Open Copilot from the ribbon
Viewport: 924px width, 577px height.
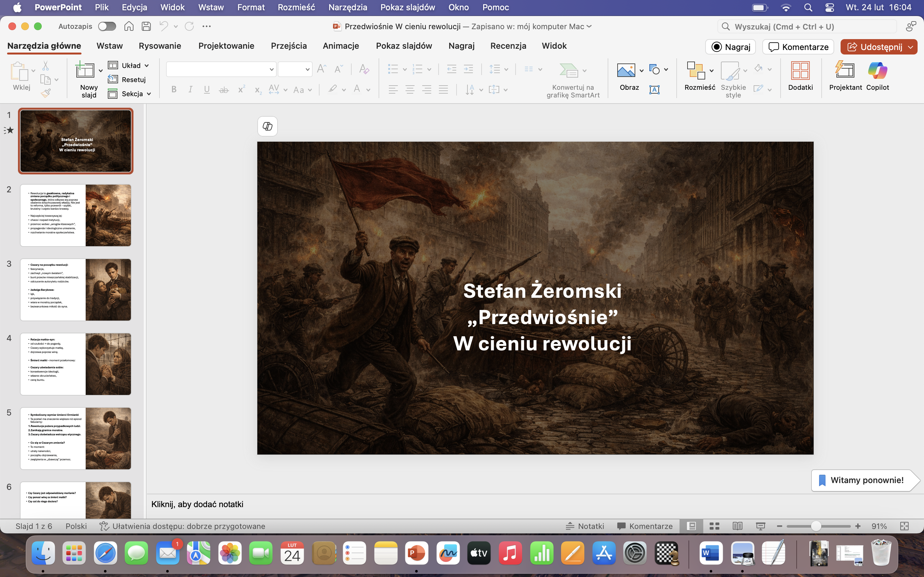[877, 71]
